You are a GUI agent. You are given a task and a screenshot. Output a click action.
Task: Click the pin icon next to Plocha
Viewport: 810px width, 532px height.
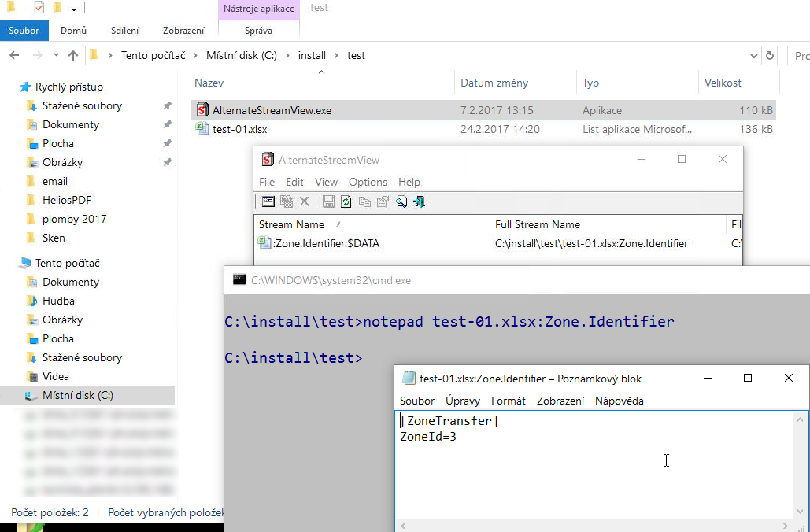tap(168, 143)
